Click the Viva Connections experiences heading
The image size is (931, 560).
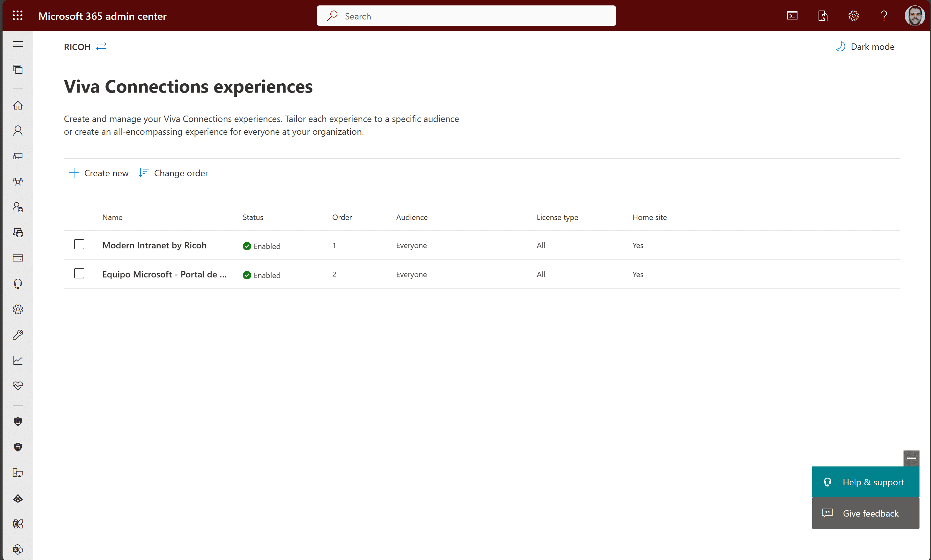click(x=188, y=87)
